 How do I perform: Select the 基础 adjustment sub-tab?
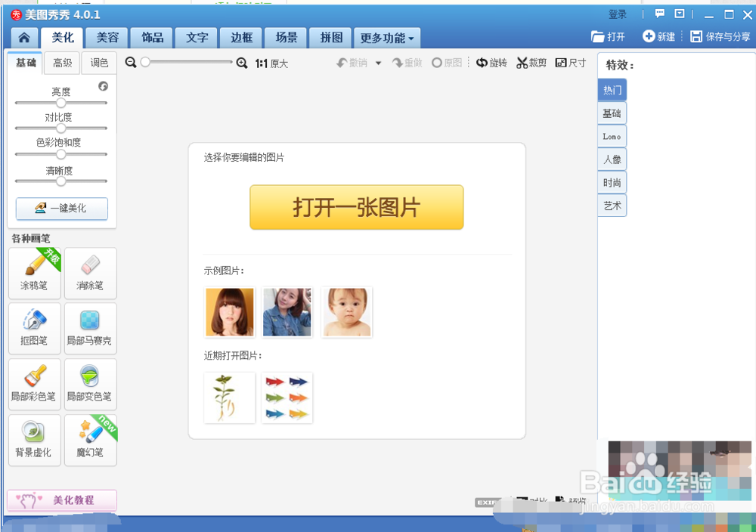[26, 63]
